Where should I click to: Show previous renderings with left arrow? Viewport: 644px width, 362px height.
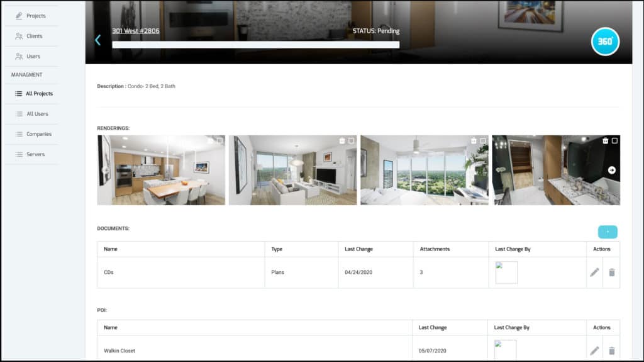pyautogui.click(x=106, y=170)
